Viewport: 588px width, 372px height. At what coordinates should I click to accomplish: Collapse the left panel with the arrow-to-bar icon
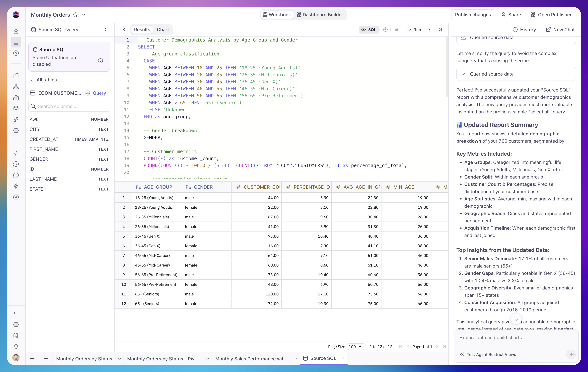[x=124, y=30]
